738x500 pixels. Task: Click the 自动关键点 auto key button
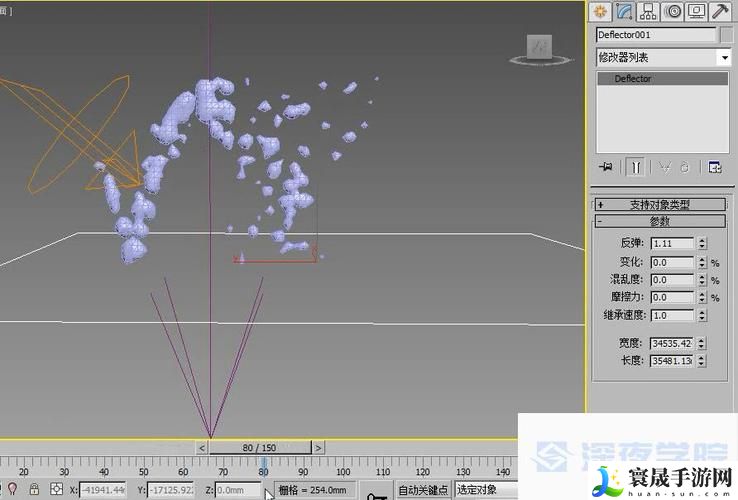pyautogui.click(x=423, y=490)
